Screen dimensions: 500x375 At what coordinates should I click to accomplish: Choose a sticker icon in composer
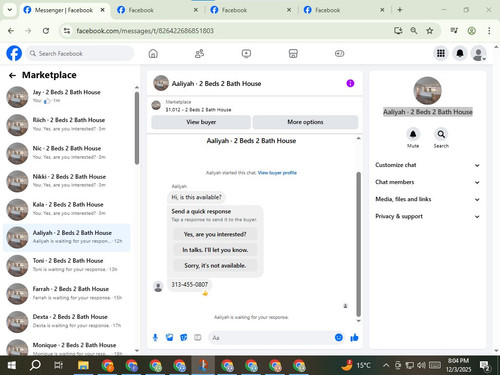184,338
